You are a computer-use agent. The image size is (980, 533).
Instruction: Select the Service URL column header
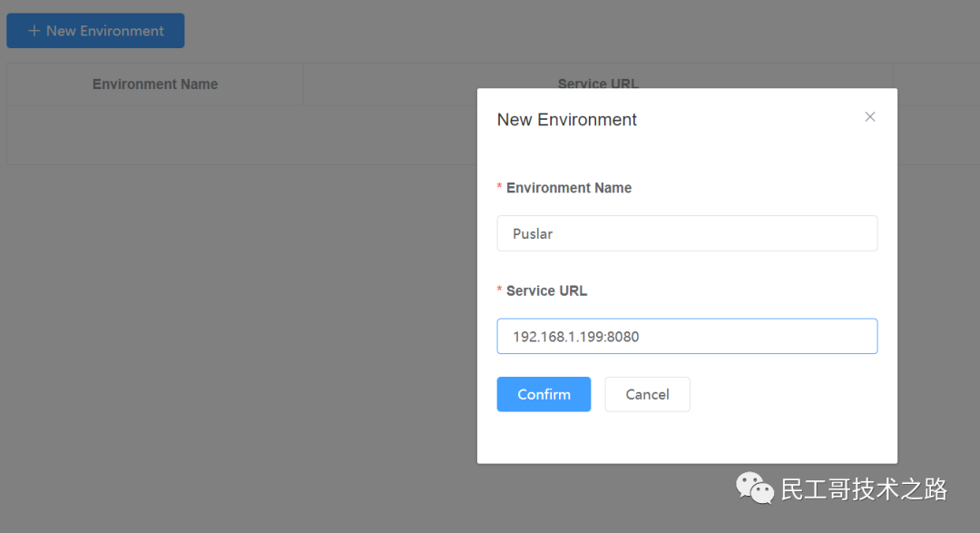pyautogui.click(x=598, y=84)
